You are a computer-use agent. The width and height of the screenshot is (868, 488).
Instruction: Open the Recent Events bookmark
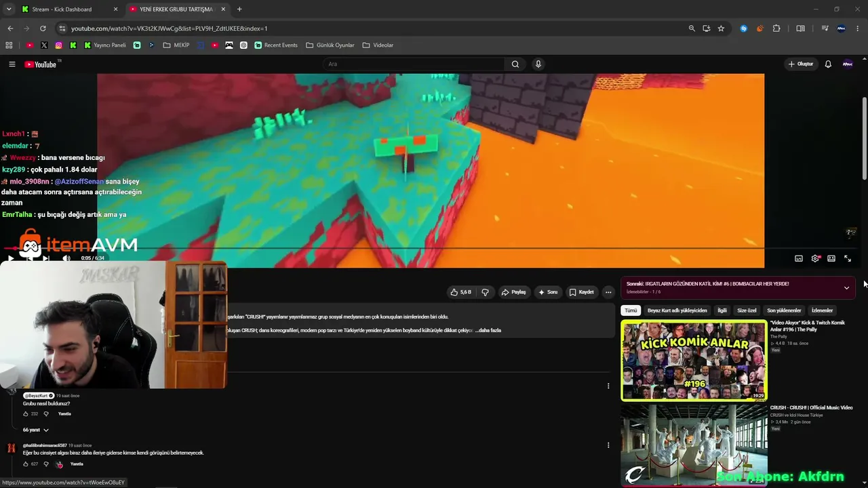pyautogui.click(x=276, y=45)
